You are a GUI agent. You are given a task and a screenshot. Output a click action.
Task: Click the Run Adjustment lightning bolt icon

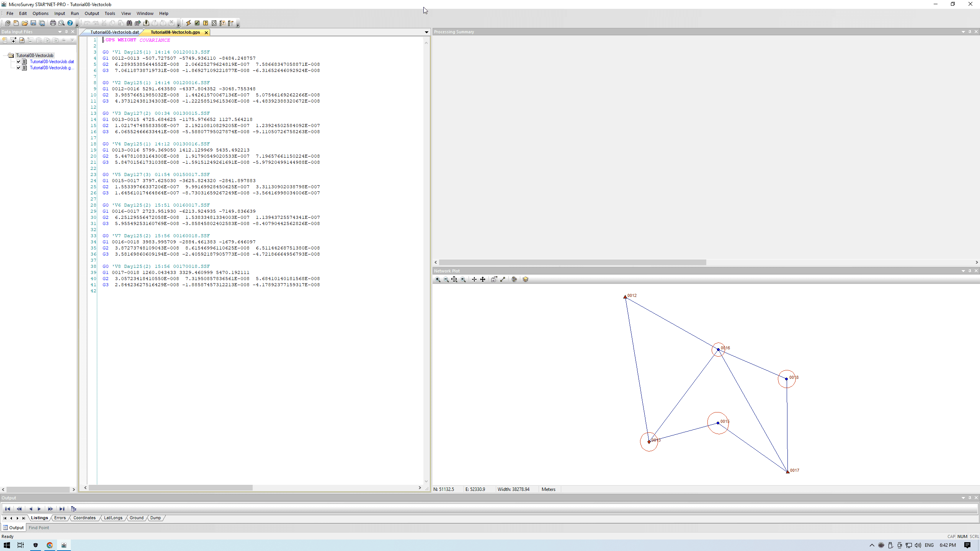coord(188,23)
